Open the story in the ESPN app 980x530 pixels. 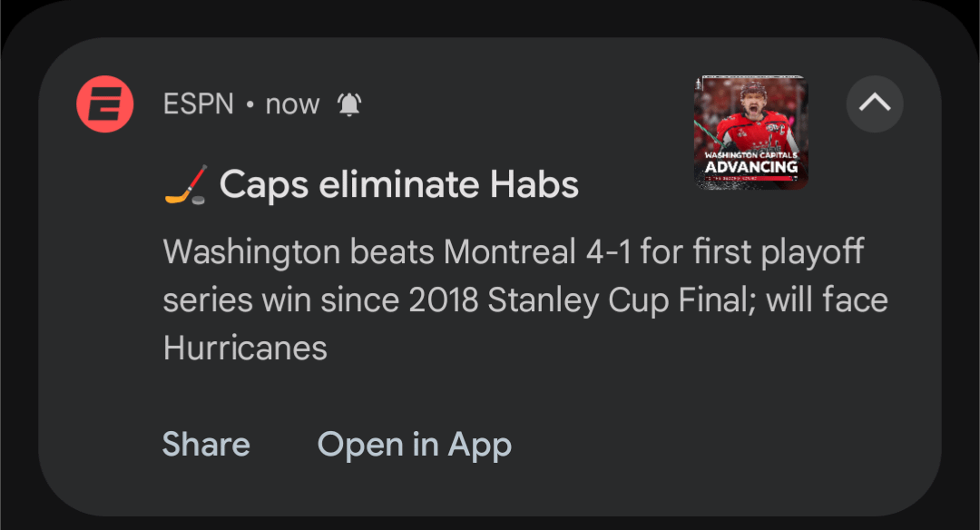point(414,444)
